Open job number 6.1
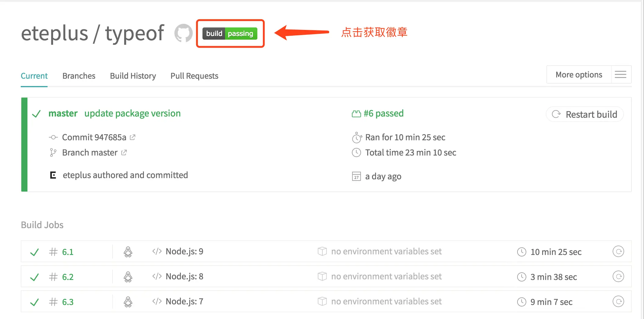The height and width of the screenshot is (319, 644). click(68, 252)
